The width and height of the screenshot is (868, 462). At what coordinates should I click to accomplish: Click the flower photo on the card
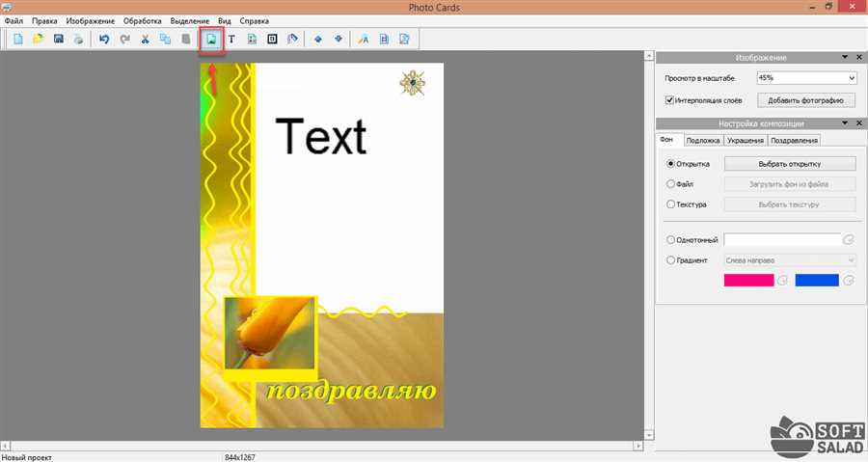(269, 334)
